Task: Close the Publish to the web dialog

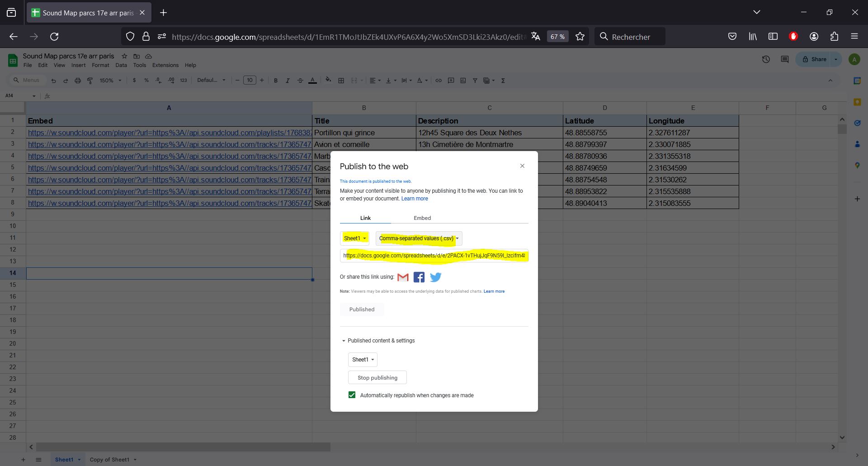Action: point(522,166)
